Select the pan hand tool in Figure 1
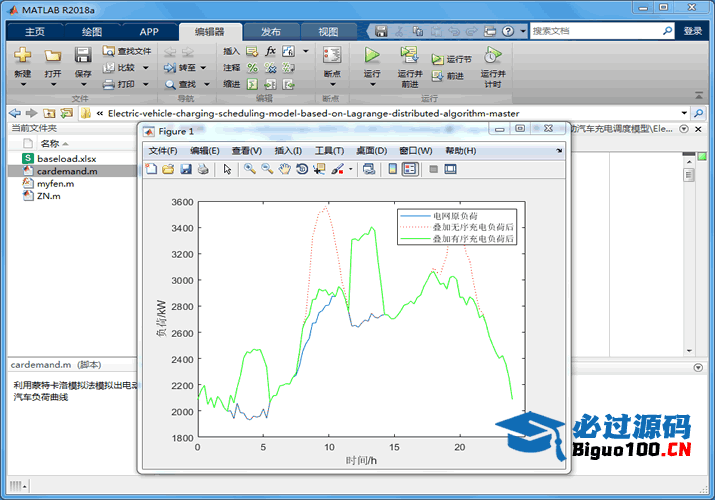The image size is (715, 500). coord(284,169)
